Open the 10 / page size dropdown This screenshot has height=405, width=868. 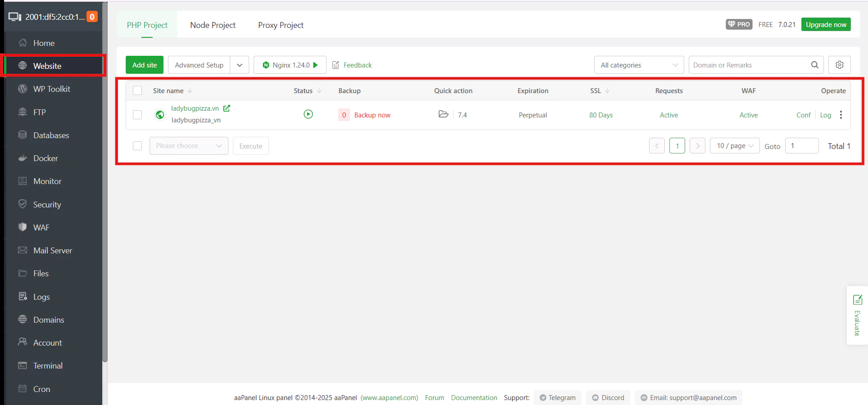click(735, 146)
